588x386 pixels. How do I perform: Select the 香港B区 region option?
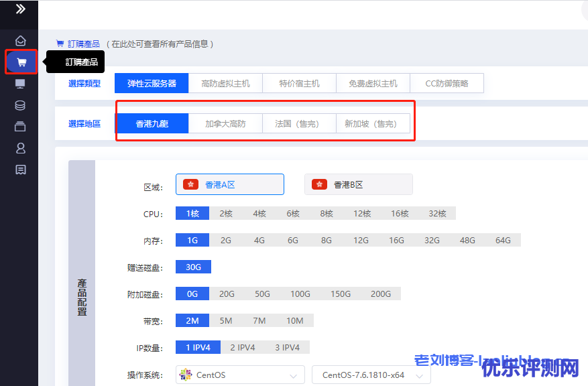[x=358, y=184]
